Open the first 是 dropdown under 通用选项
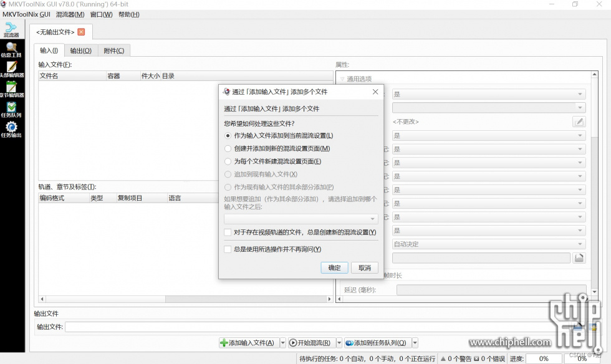Screen dimensions: 611x364 coord(489,94)
